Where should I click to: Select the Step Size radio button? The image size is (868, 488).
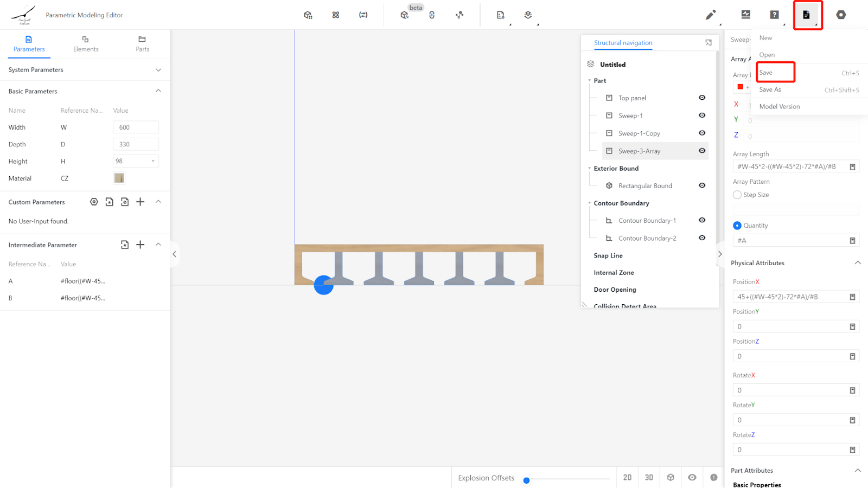(737, 195)
